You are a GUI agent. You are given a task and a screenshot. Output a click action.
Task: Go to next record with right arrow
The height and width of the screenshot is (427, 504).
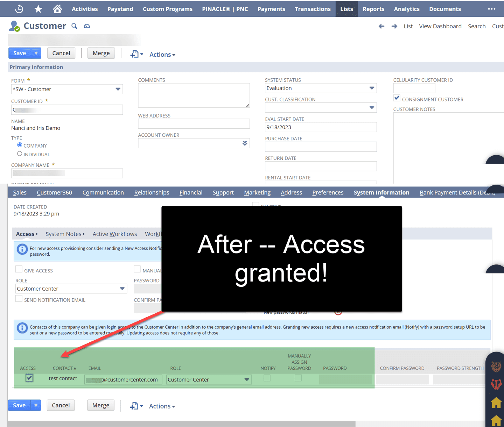click(394, 26)
